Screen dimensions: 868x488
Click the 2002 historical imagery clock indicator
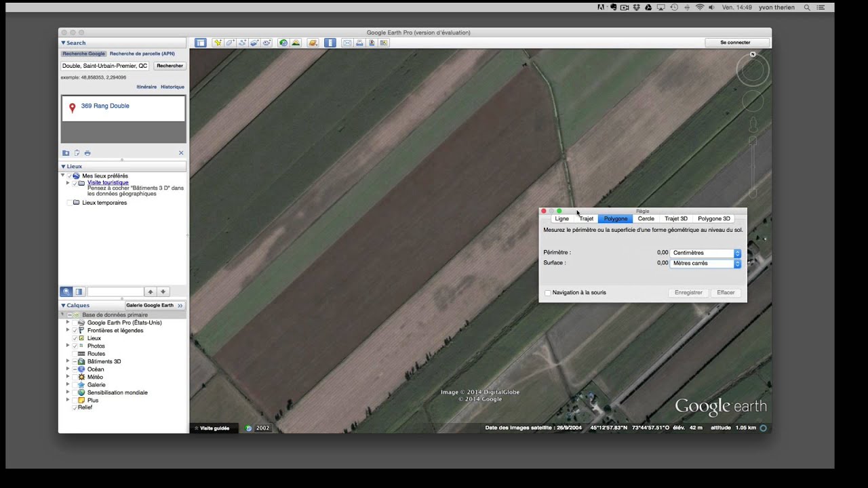point(258,428)
